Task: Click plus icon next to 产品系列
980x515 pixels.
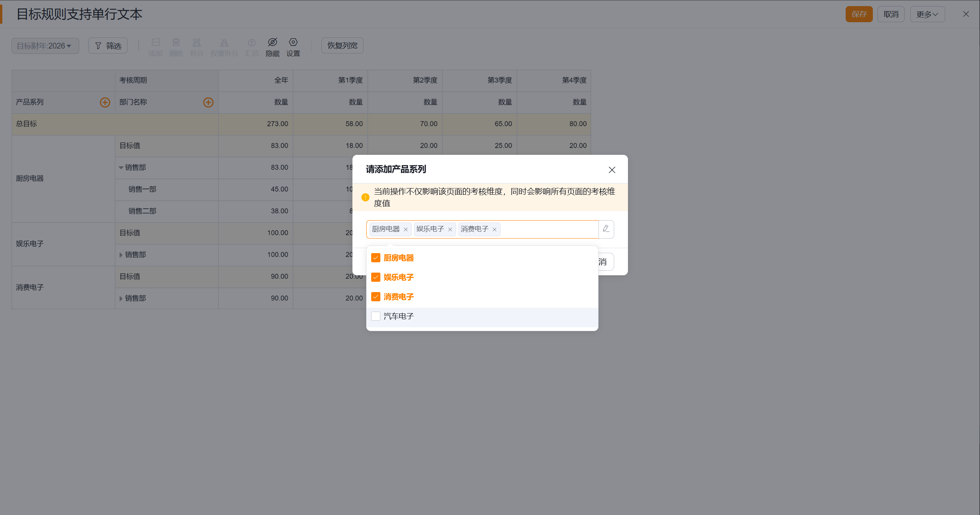Action: pyautogui.click(x=105, y=102)
